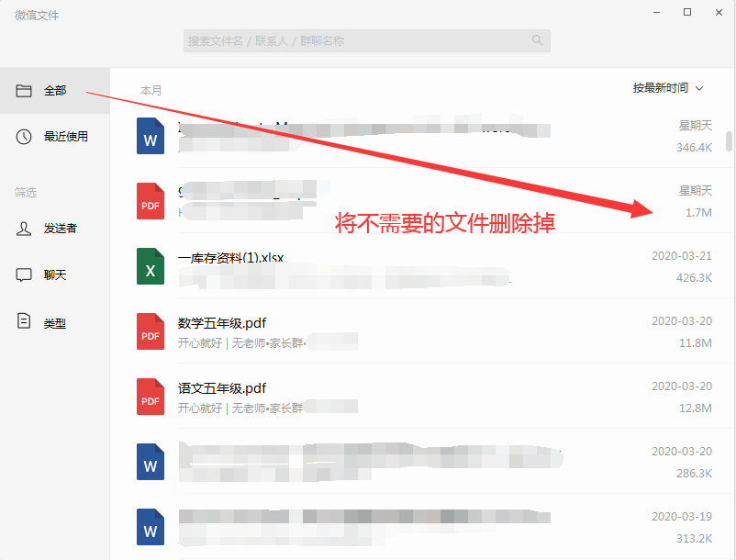This screenshot has width=736, height=560.
Task: Select the 1.7M PDF file row
Action: tap(422, 200)
